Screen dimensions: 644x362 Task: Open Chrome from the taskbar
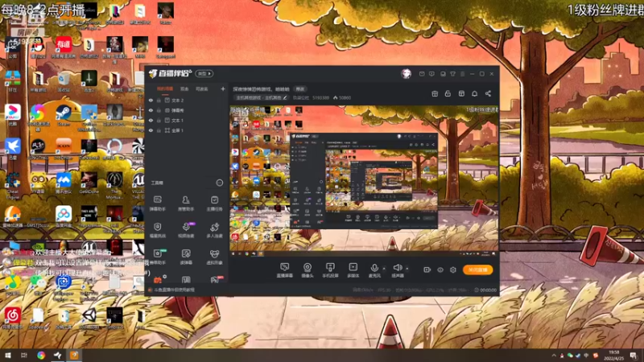[x=41, y=356]
